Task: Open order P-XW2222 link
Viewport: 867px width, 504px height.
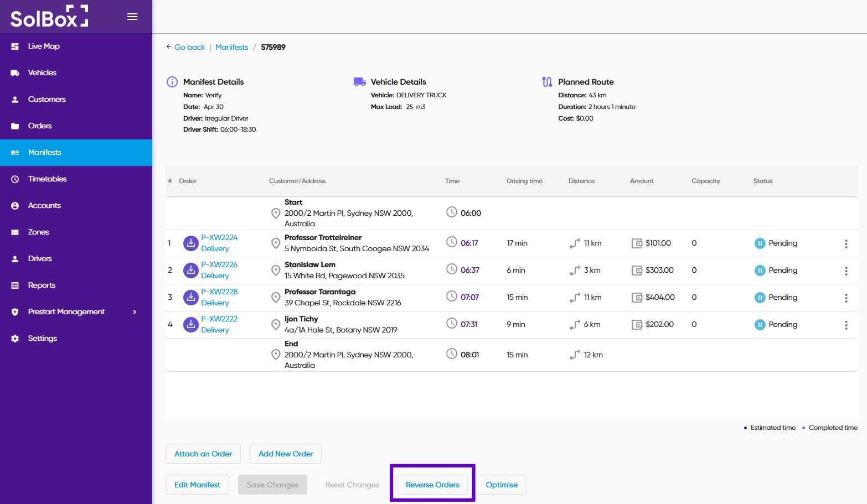Action: (219, 319)
